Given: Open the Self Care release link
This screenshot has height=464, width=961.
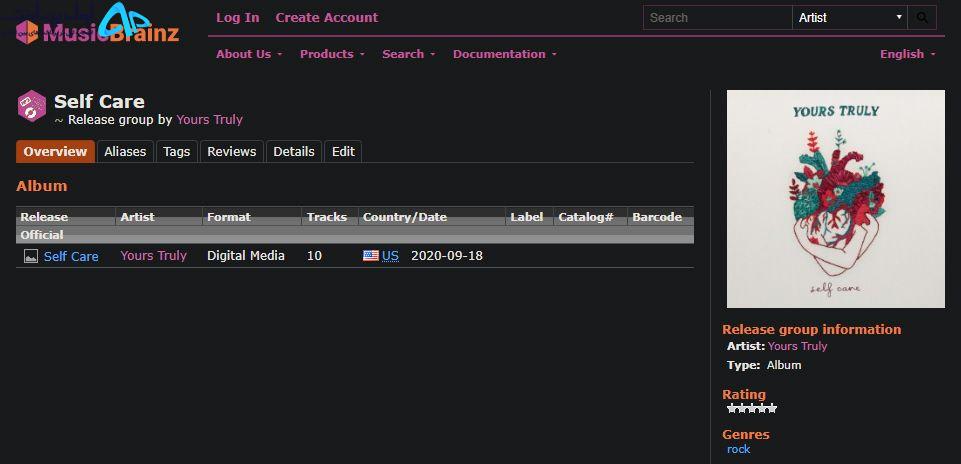Looking at the screenshot, I should click(x=71, y=256).
